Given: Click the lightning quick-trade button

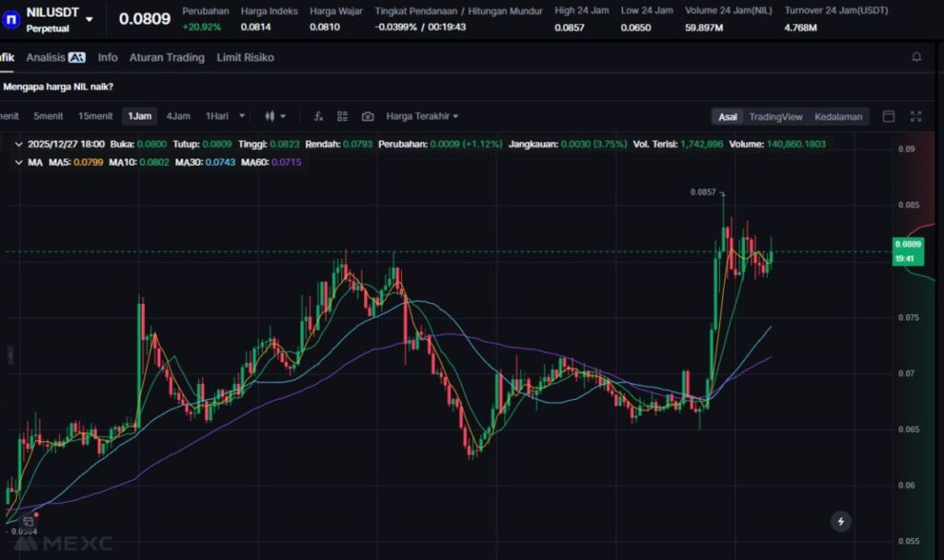Looking at the screenshot, I should click(840, 521).
